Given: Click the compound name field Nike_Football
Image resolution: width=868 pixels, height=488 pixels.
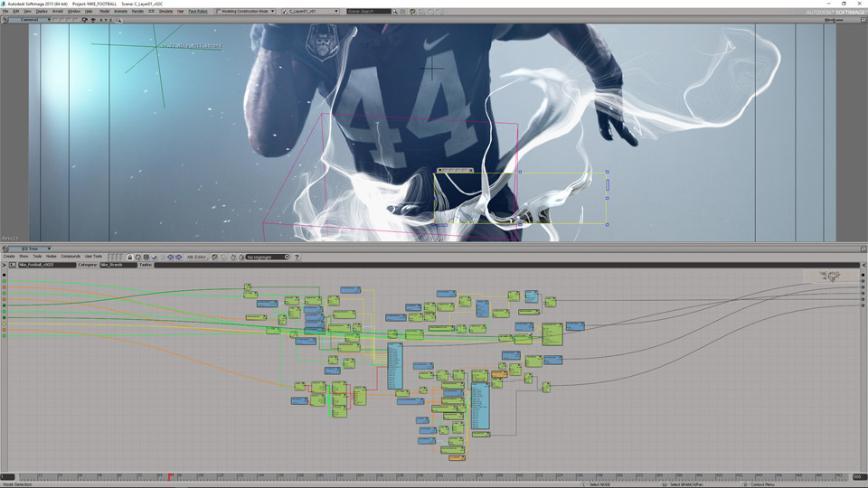Looking at the screenshot, I should [x=47, y=265].
